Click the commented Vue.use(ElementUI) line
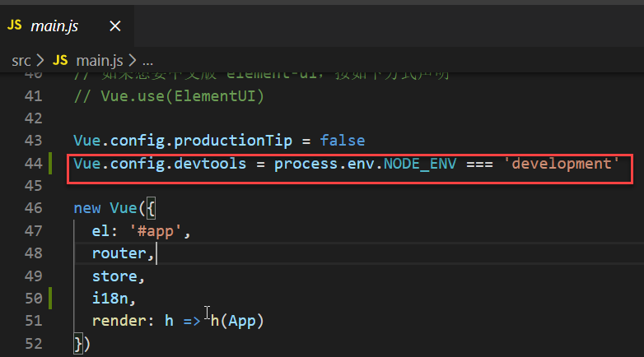Image resolution: width=644 pixels, height=357 pixels. point(169,96)
